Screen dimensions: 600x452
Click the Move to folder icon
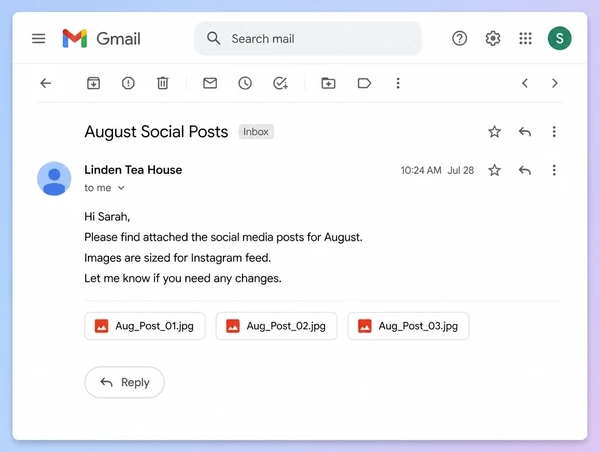tap(328, 83)
